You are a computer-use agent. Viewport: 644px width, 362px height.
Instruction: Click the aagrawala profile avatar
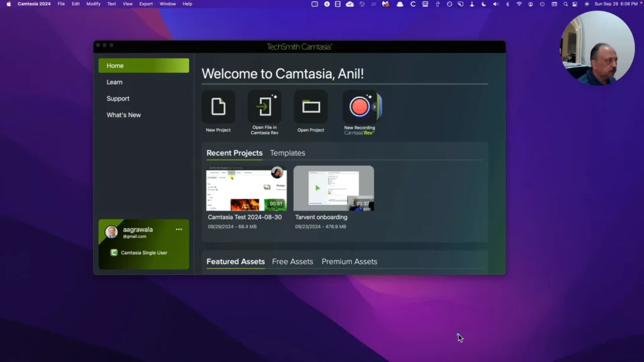coord(111,232)
